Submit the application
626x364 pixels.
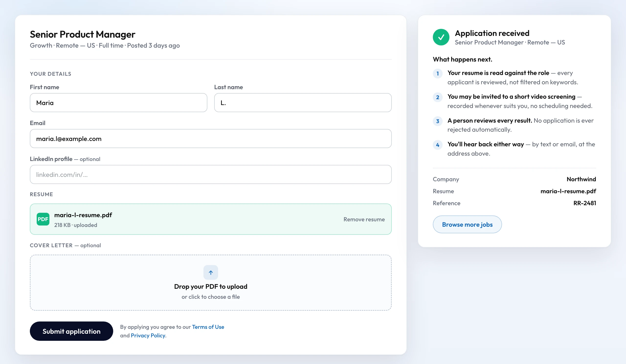(72, 331)
